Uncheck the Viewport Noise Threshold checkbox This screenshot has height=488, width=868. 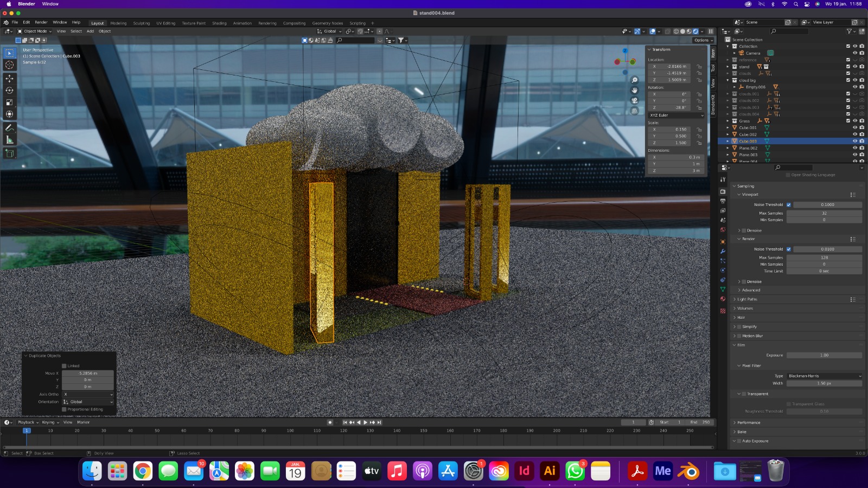789,205
